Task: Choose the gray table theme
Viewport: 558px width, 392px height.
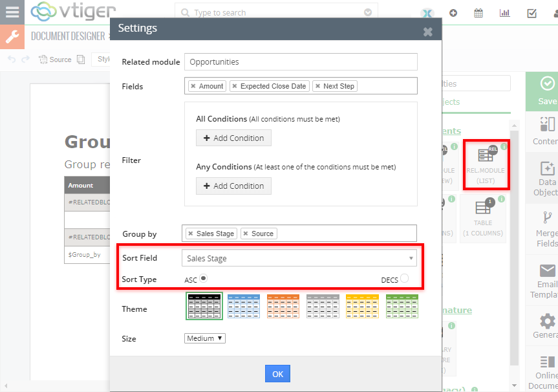Action: pos(323,306)
